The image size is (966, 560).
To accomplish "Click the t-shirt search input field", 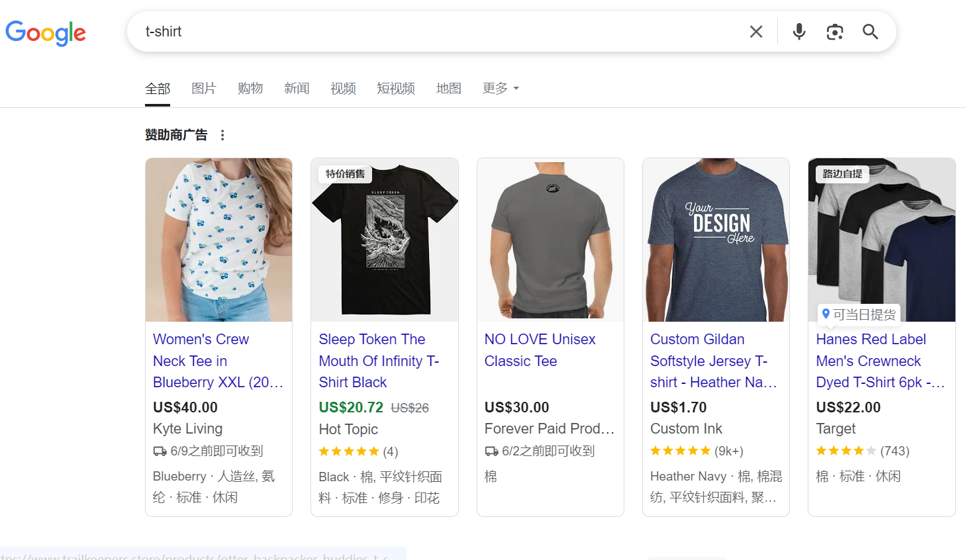I will point(437,32).
